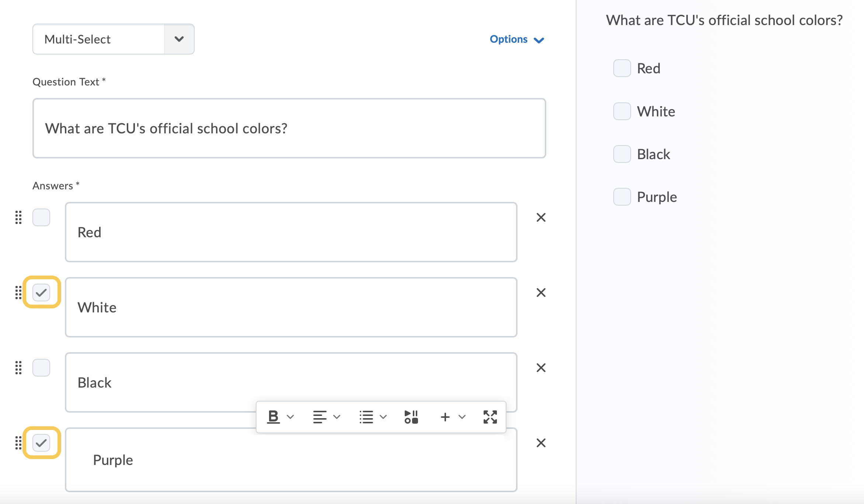Remove the Red answer
Screen dimensions: 864x504
541,217
